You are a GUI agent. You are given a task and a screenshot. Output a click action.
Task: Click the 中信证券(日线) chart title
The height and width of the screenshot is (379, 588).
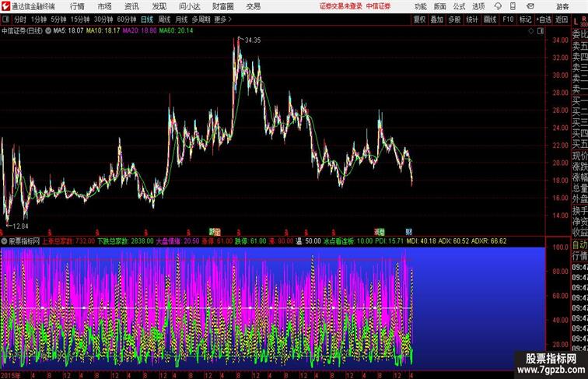click(x=22, y=31)
